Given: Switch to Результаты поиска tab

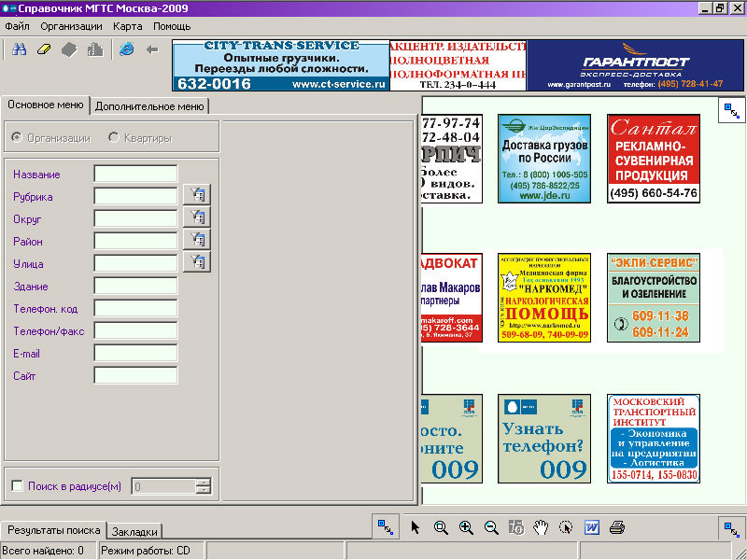Looking at the screenshot, I should pos(54,530).
